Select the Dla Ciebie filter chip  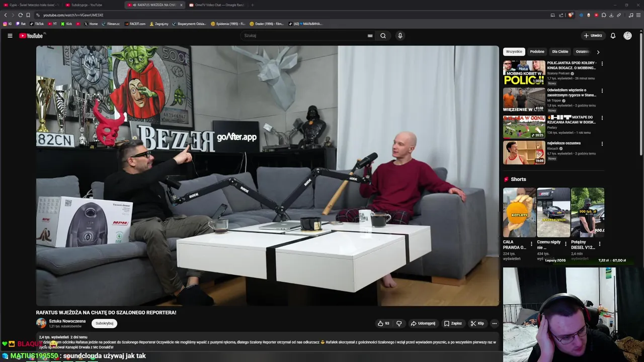560,52
